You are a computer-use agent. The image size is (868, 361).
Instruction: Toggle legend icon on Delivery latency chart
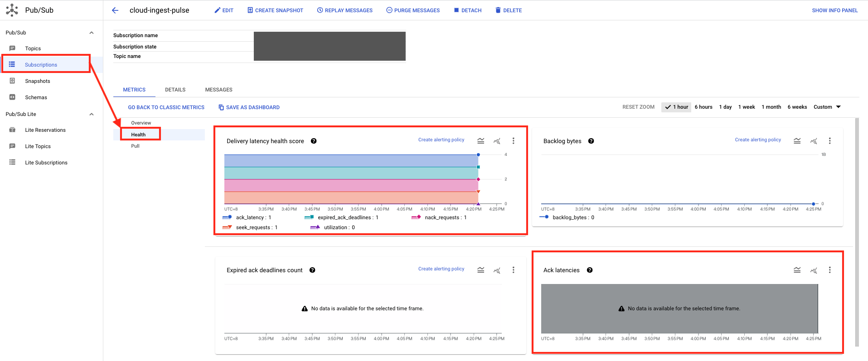point(481,141)
